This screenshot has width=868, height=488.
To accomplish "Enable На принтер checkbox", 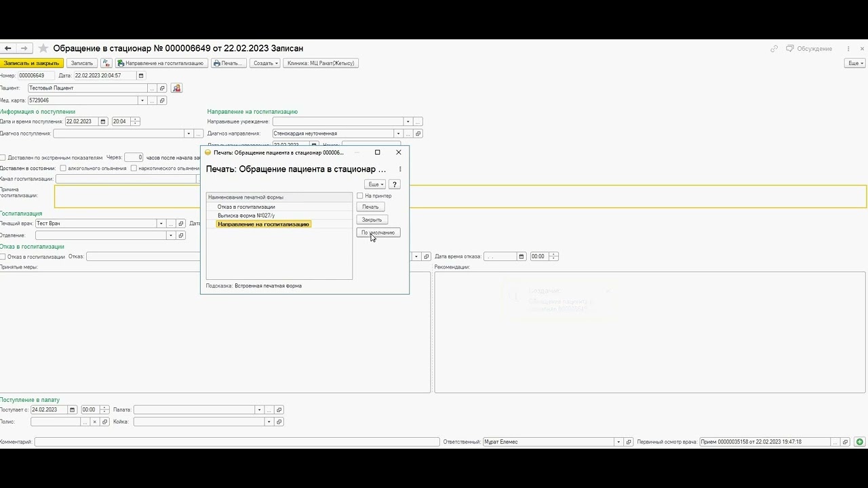I will click(360, 196).
